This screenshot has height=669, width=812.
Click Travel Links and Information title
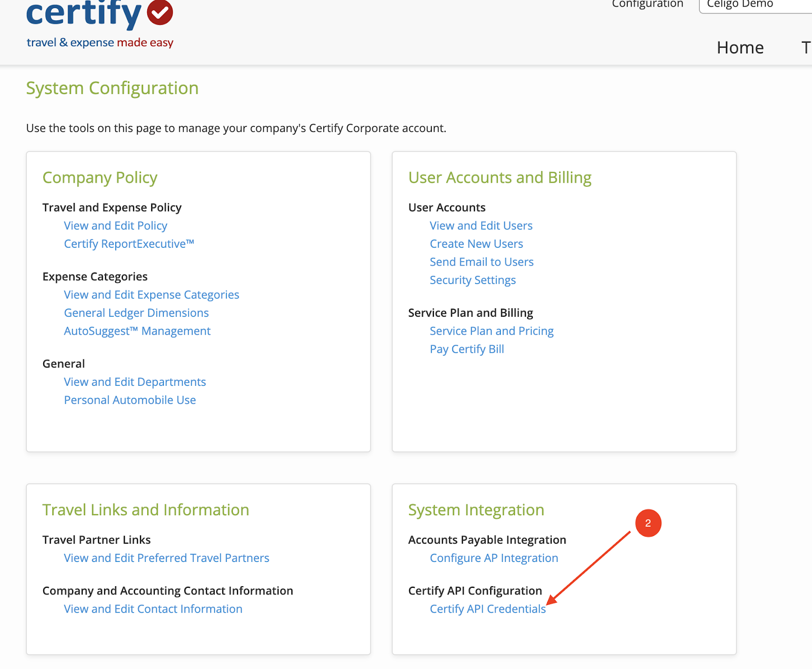(146, 510)
